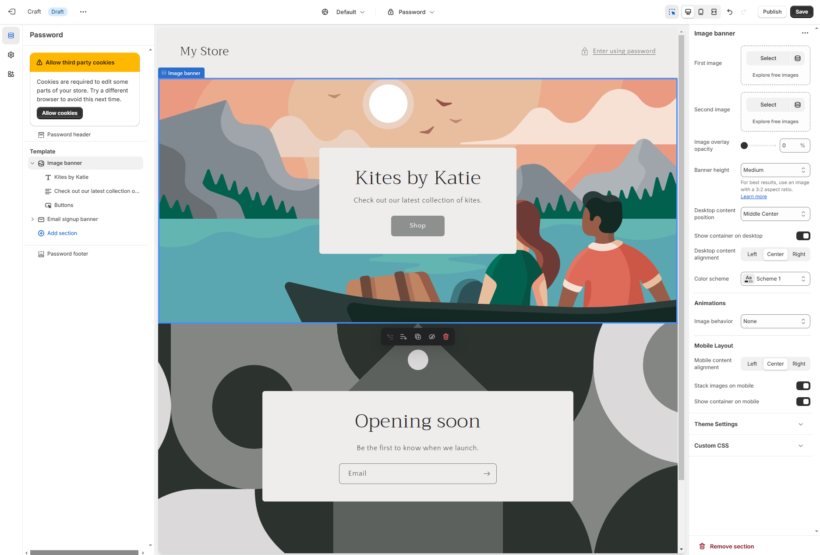Expand the Email signup banner chevron
This screenshot has width=820, height=555.
[32, 219]
